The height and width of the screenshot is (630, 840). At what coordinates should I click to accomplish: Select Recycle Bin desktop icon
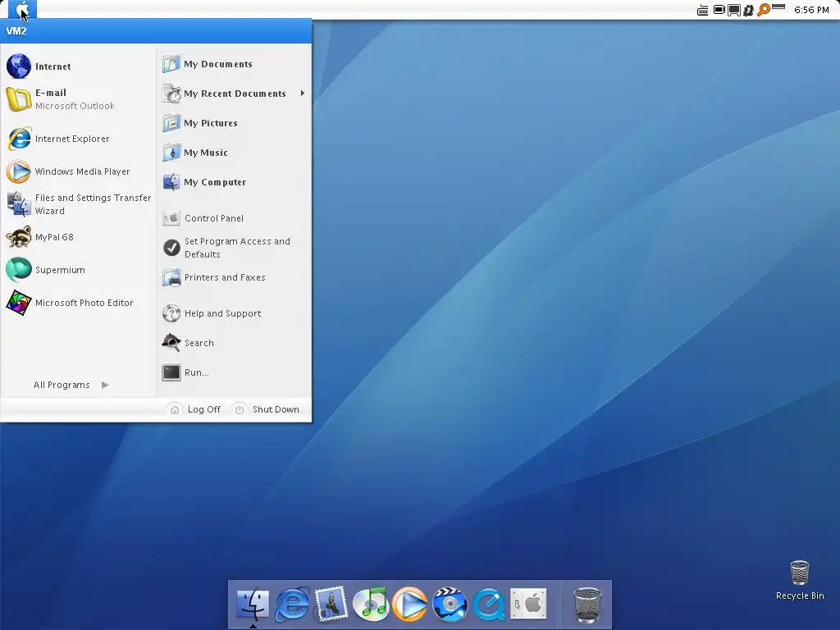[800, 580]
